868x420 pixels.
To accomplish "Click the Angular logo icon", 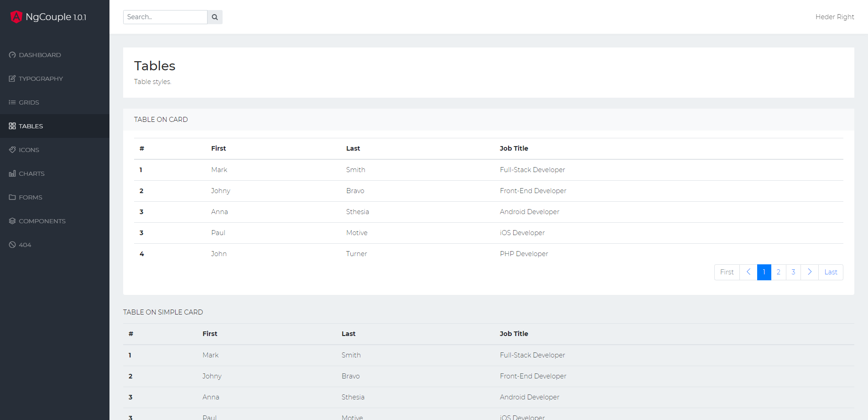I will (x=16, y=17).
